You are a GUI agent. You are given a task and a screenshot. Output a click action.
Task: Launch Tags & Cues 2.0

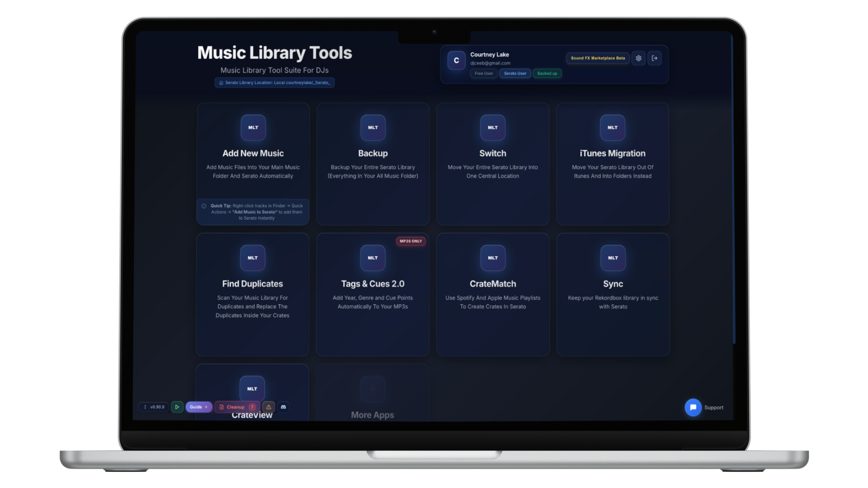point(373,284)
